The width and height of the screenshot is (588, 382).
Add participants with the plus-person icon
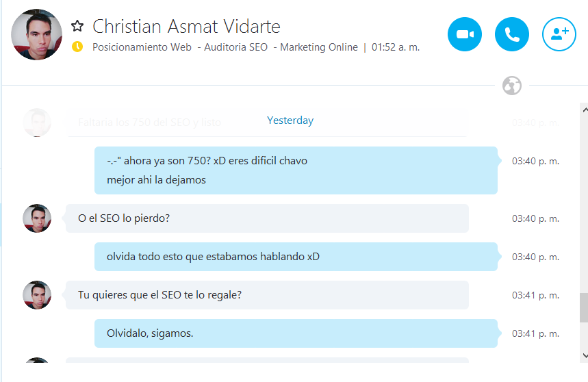pyautogui.click(x=559, y=34)
